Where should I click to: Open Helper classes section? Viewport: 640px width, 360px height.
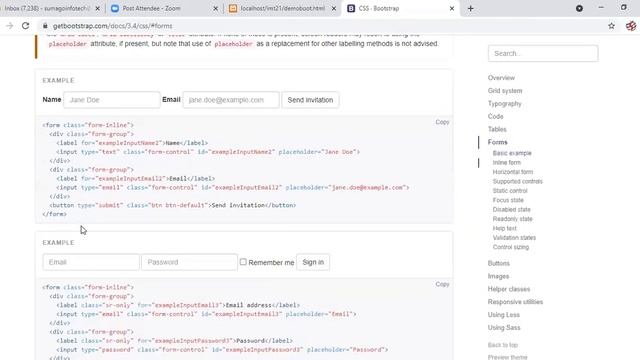pyautogui.click(x=509, y=289)
